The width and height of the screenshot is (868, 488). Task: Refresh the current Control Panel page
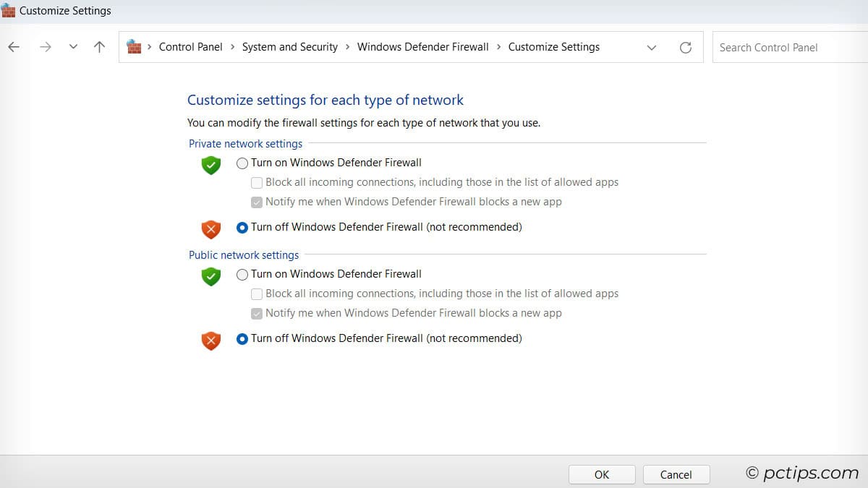(685, 46)
